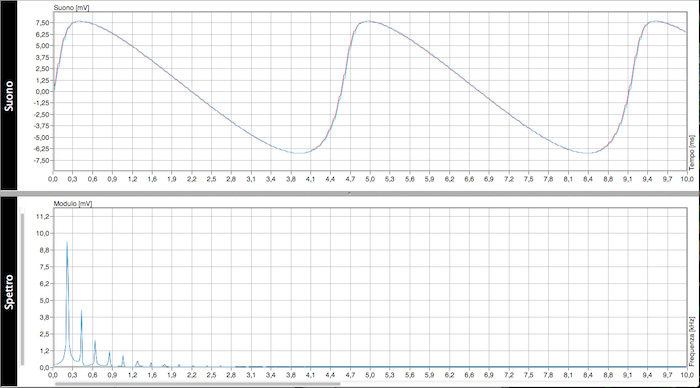
Task: Click the 10,0 tick on the waveform time axis
Action: 687,179
